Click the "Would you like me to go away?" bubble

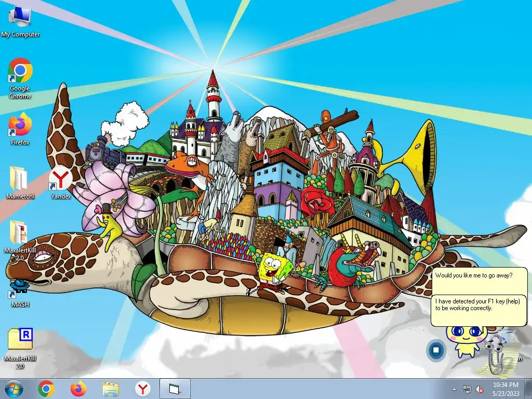(480, 281)
